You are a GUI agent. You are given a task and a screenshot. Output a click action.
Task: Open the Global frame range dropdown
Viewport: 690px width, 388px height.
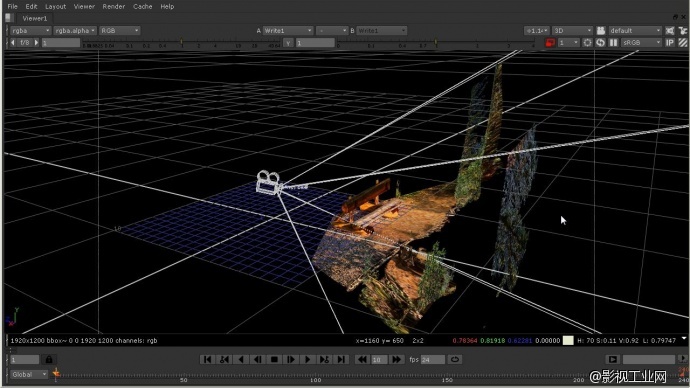(x=29, y=374)
